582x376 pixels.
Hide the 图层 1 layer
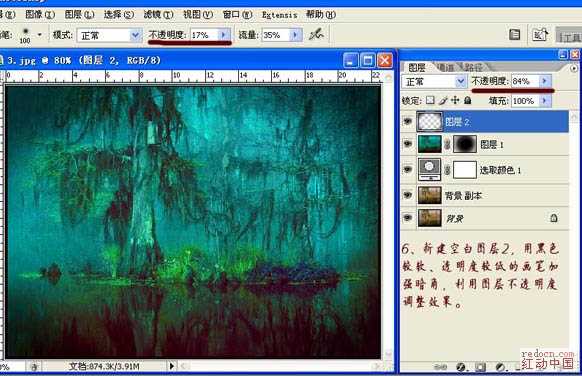pyautogui.click(x=408, y=144)
